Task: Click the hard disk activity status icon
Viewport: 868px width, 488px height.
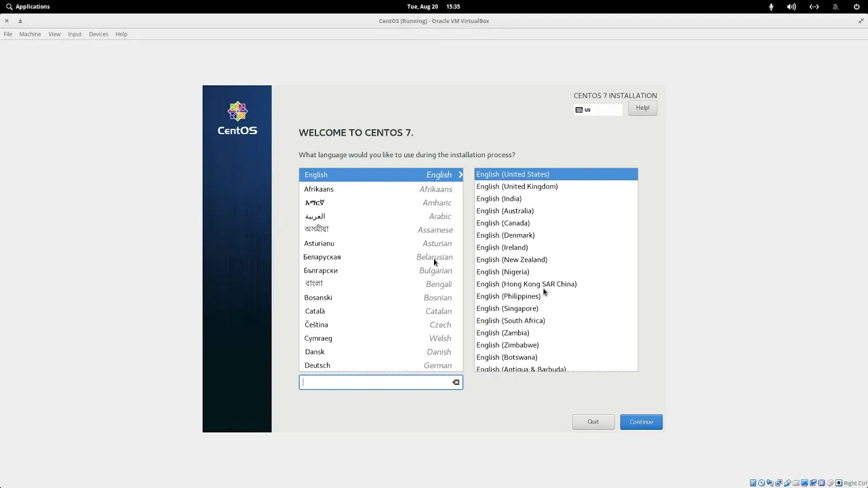Action: click(x=753, y=483)
